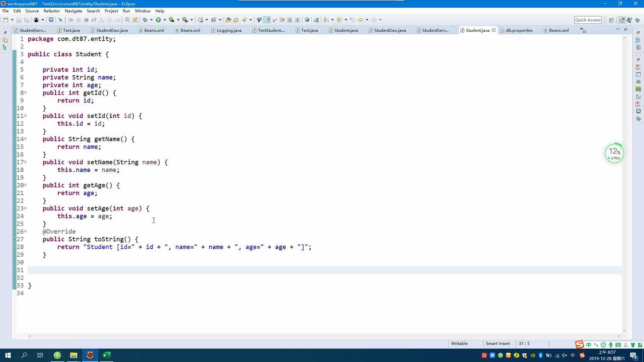Click Back navigation yellow arrow
Viewport: 644px width, 362px height.
[361, 20]
